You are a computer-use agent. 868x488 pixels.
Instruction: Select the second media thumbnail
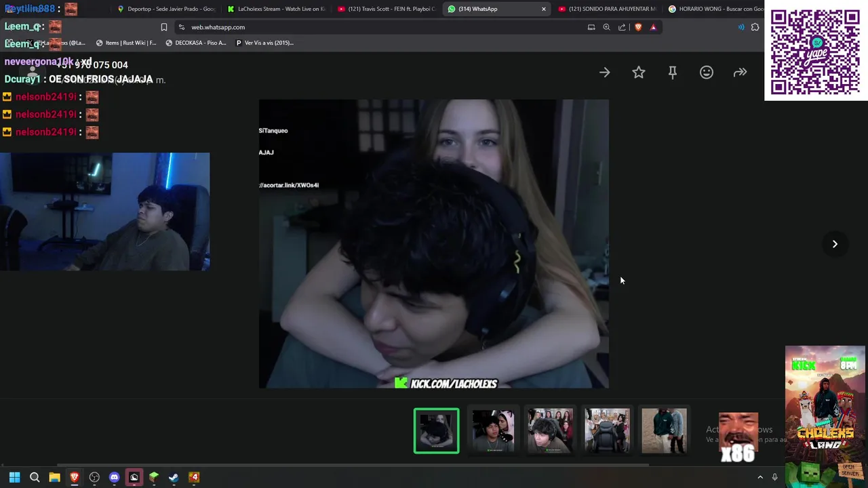tap(493, 430)
